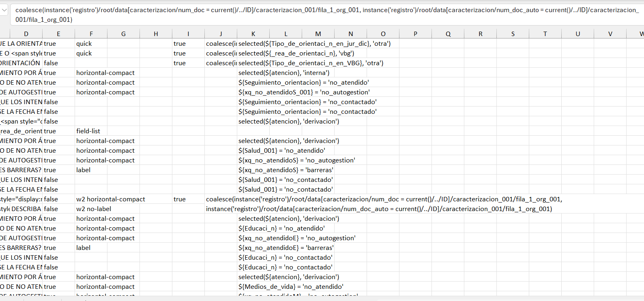Viewport: 644px width, 301px height.
Task: Select column V header
Action: coord(610,34)
